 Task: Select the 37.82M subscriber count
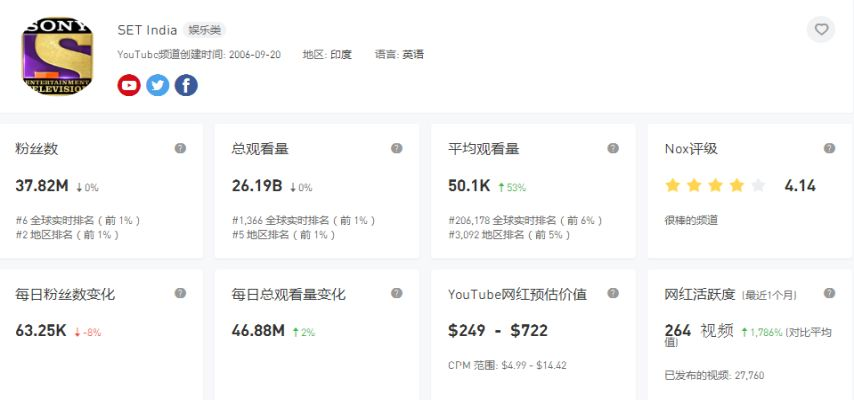(42, 186)
